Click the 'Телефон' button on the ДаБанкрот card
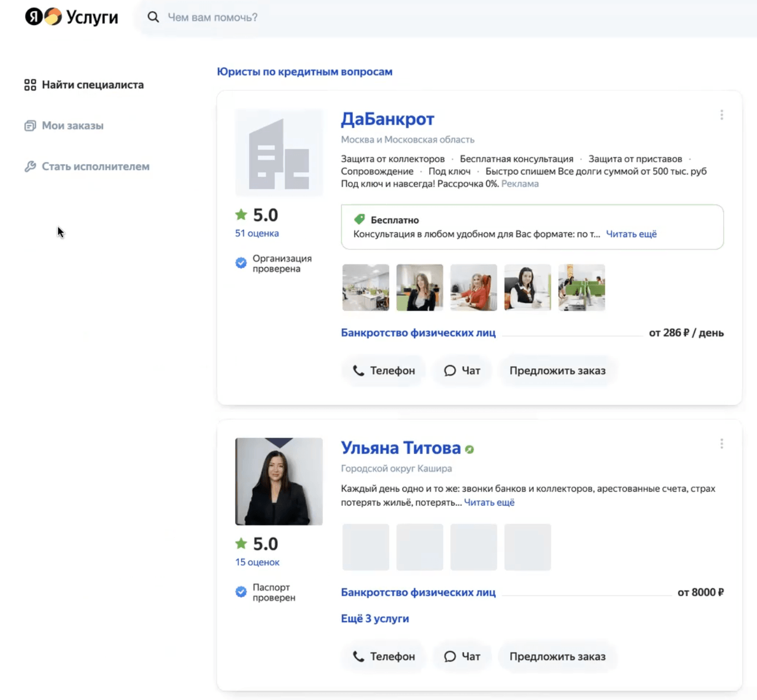 [x=384, y=371]
